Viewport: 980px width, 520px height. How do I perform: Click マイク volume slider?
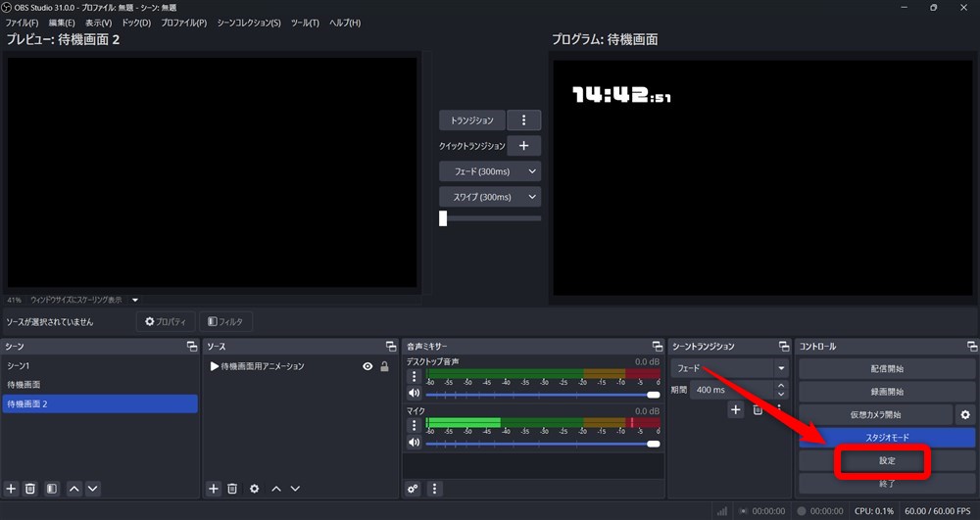[543, 444]
